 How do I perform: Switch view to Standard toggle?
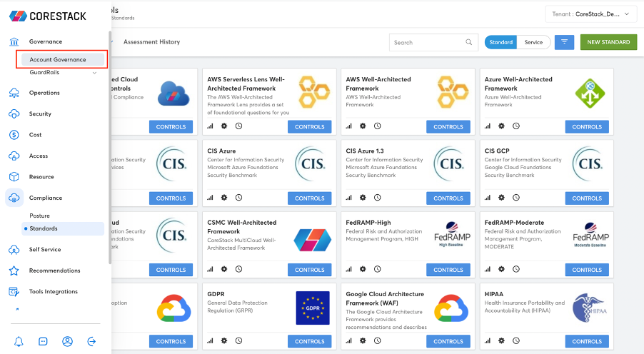500,42
